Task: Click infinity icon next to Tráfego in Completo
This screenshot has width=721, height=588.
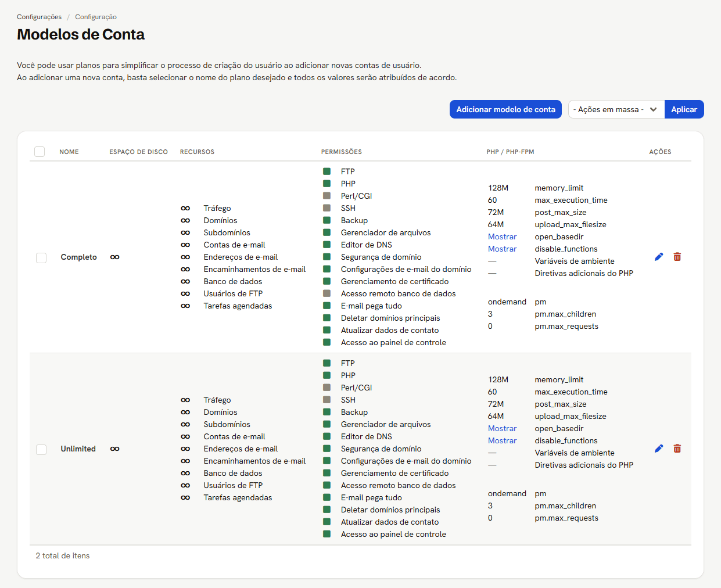Action: (185, 208)
